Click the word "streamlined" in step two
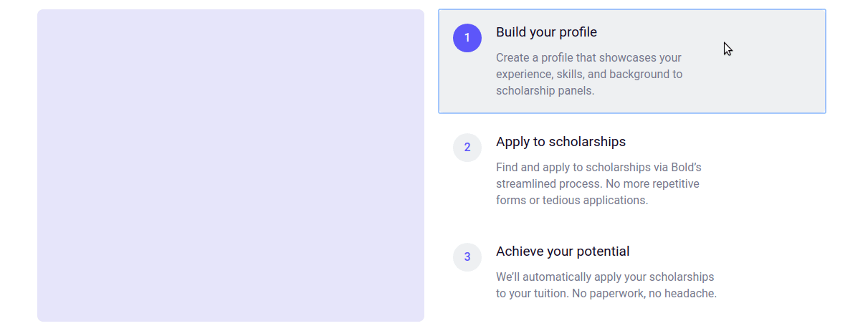The height and width of the screenshot is (331, 868). (525, 183)
